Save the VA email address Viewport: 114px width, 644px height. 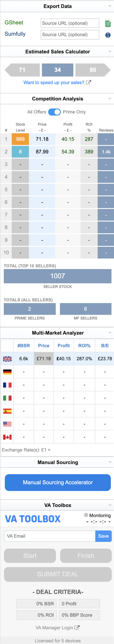[x=103, y=536]
